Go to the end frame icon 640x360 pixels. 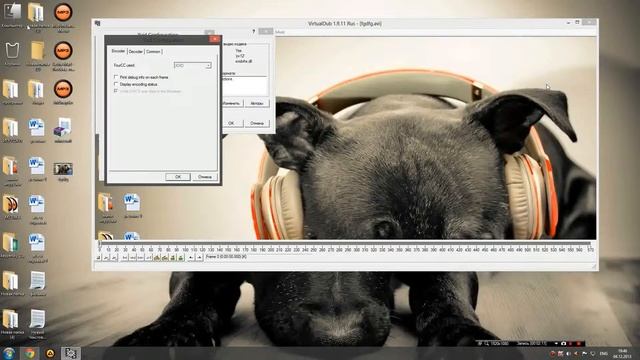[149, 258]
